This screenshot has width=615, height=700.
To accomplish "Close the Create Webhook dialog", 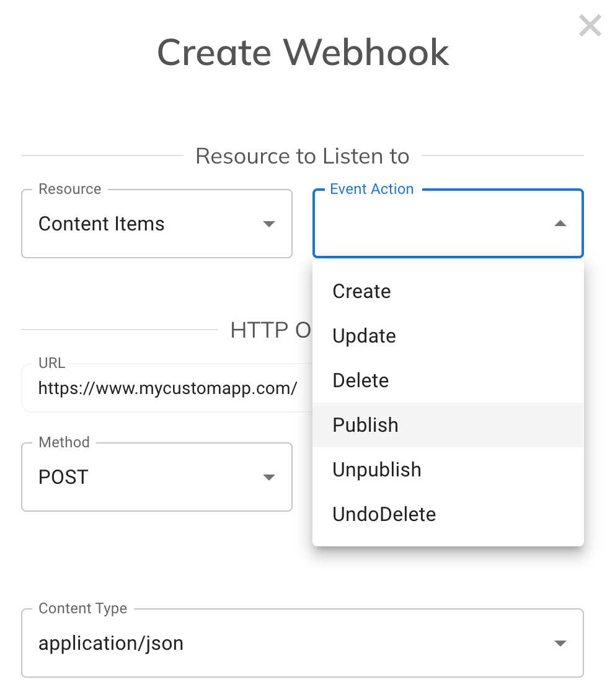I will point(590,26).
